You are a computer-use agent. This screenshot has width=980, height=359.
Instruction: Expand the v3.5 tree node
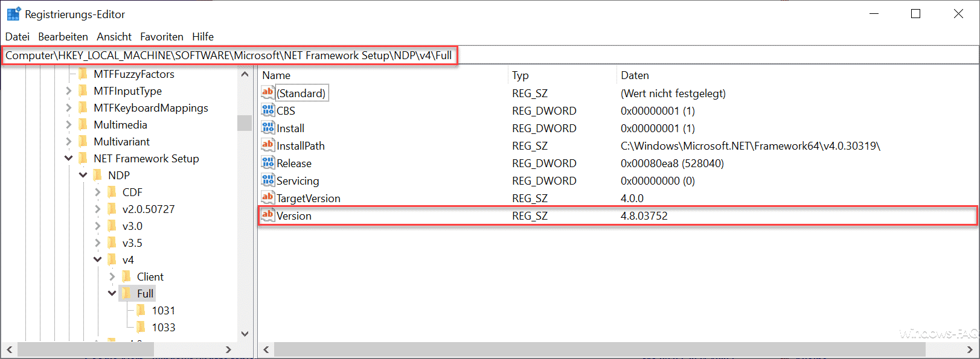click(98, 243)
